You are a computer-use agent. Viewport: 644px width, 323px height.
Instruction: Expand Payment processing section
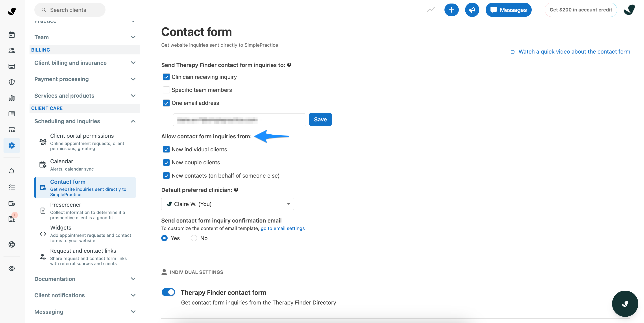(x=85, y=79)
